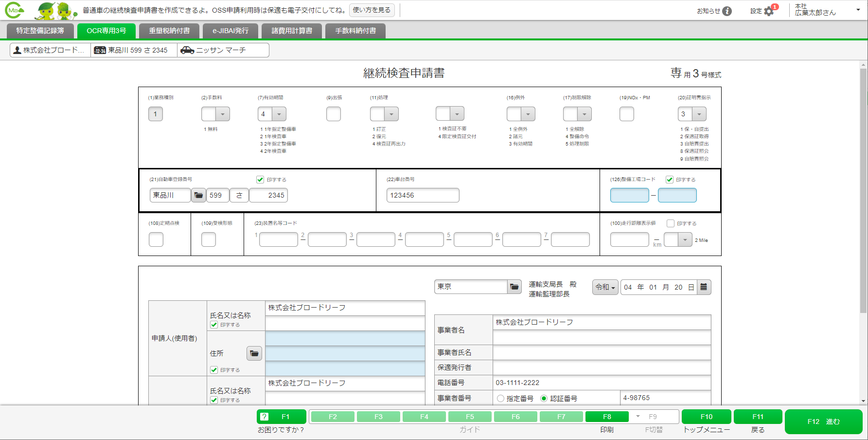Expand the (2)手数料 dropdown
This screenshot has width=868, height=440.
pyautogui.click(x=223, y=113)
